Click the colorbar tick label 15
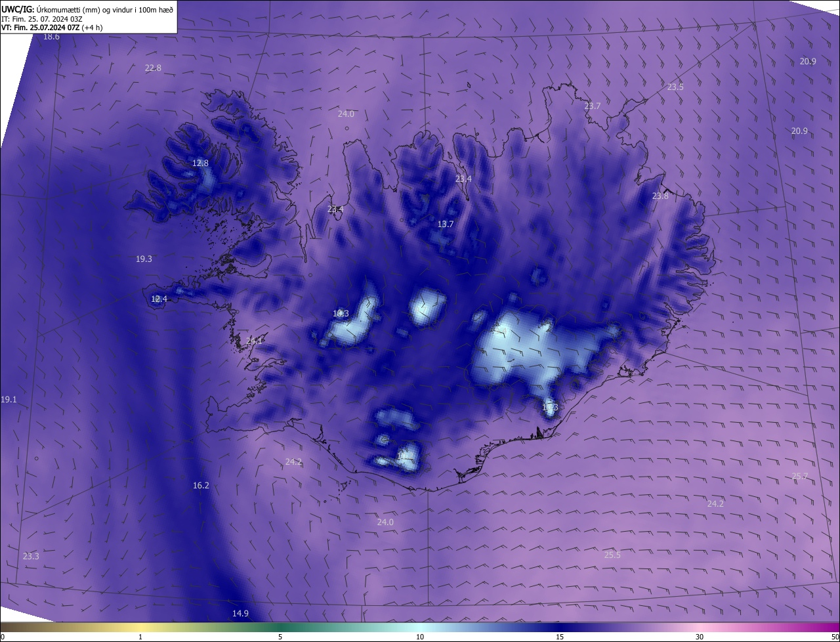This screenshot has height=642, width=840. click(x=560, y=637)
